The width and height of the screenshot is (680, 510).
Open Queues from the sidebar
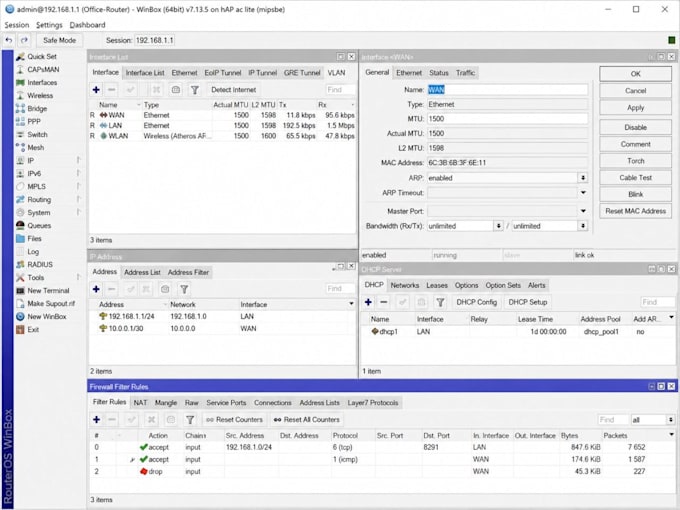point(39,226)
